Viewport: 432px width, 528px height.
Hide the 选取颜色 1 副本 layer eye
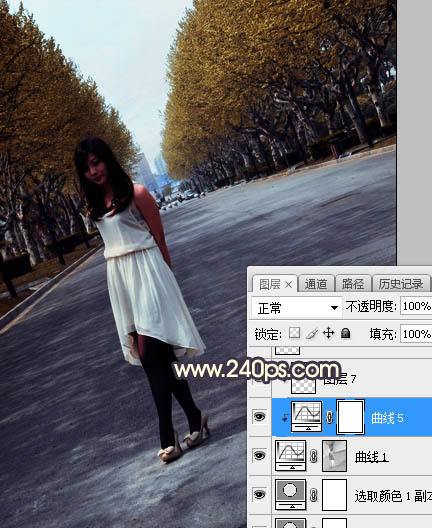pyautogui.click(x=259, y=494)
